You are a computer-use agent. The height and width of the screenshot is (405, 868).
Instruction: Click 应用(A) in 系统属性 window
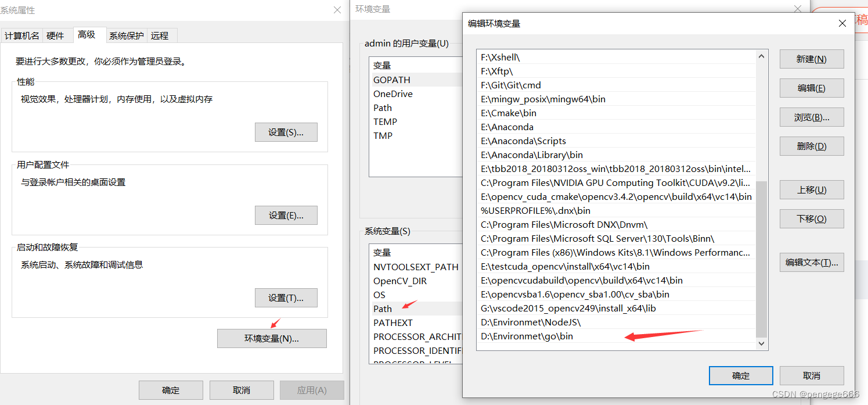312,390
